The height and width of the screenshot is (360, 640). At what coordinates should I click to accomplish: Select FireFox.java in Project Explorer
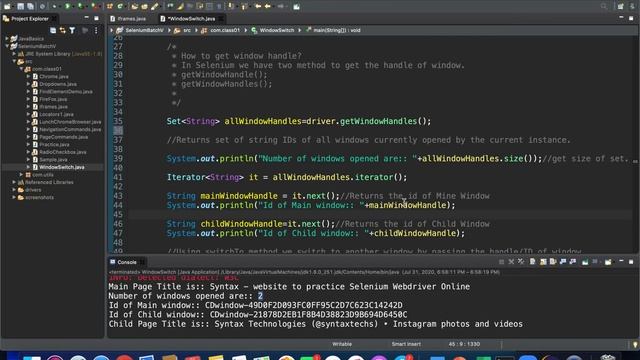point(53,99)
